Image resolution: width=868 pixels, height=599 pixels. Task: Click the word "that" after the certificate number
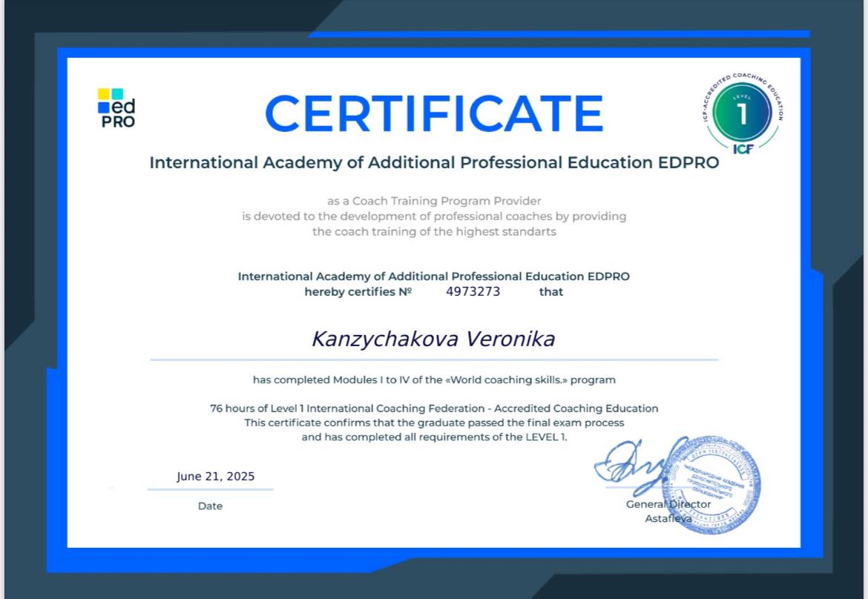pos(551,291)
